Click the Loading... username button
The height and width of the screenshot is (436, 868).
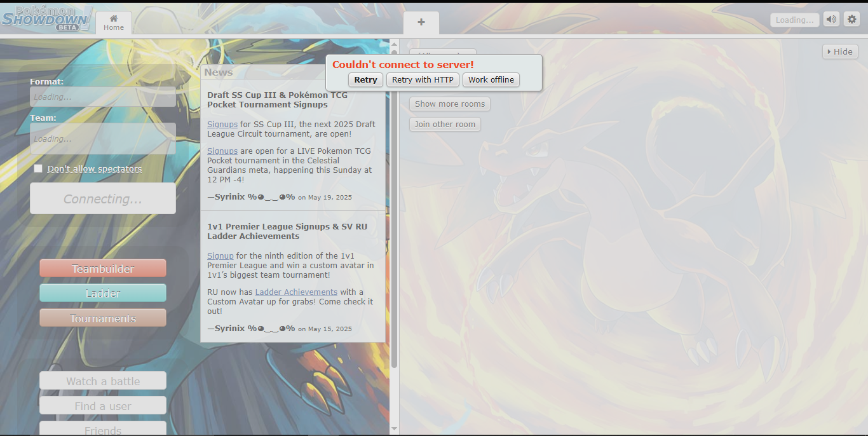click(795, 20)
